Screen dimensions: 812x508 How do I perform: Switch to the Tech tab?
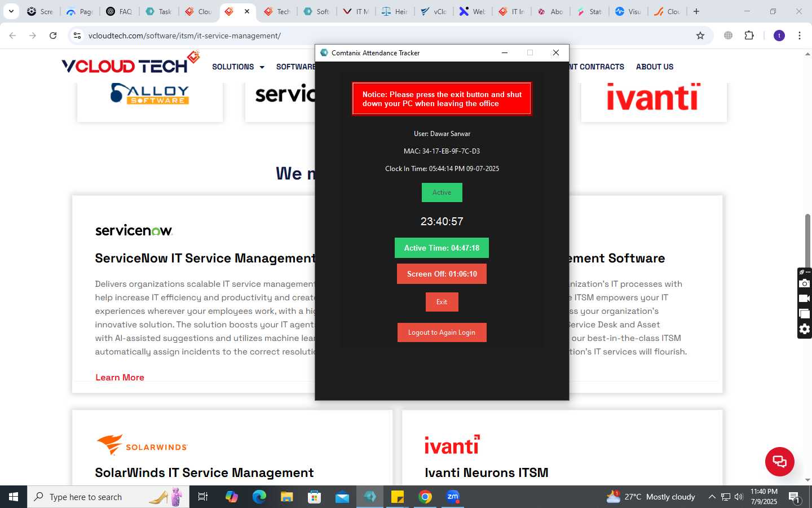point(277,11)
